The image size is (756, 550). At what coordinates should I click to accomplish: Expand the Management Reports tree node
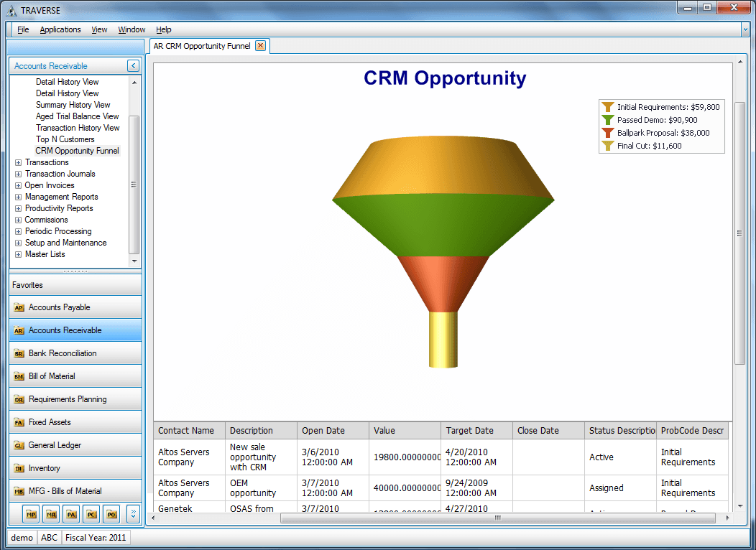(x=18, y=197)
